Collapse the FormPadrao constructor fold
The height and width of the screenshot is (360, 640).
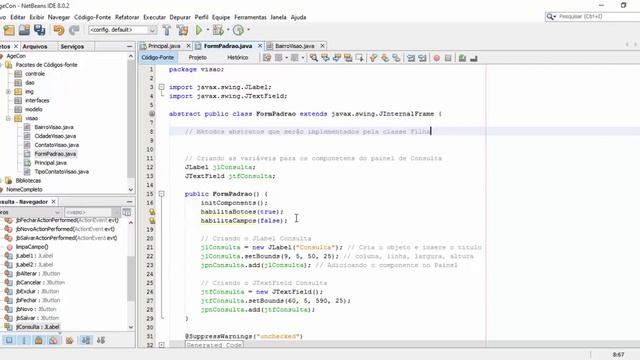tap(162, 194)
